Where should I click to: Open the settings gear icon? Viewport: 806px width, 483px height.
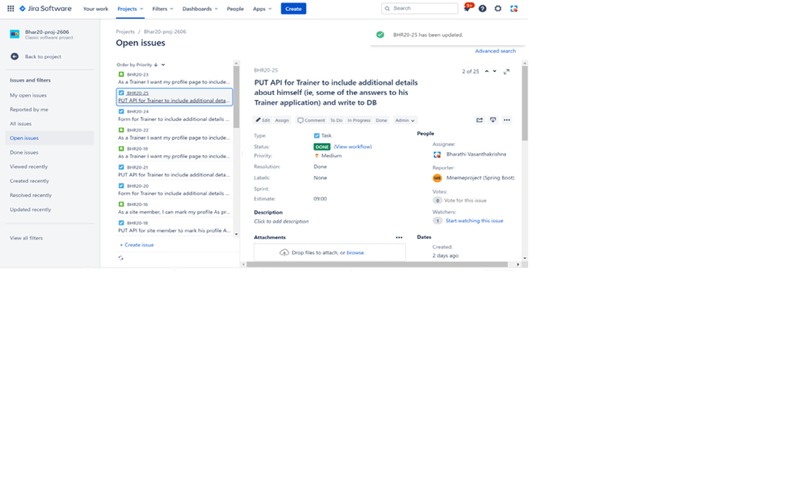pos(498,9)
